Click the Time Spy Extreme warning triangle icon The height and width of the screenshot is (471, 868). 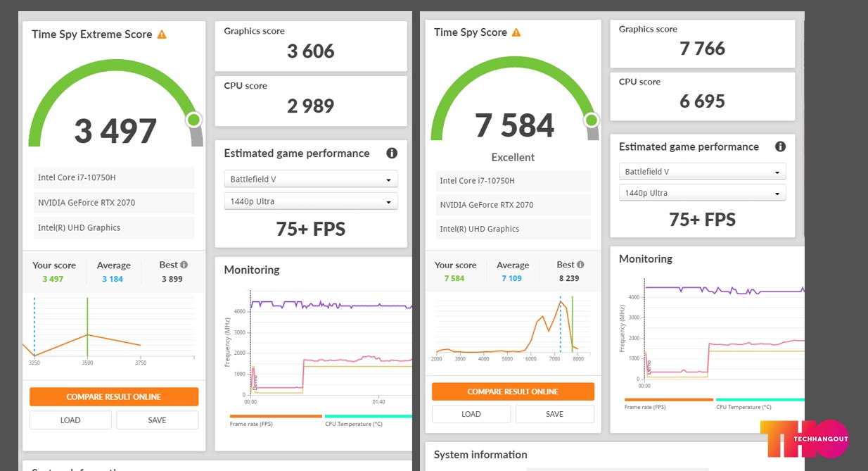[162, 34]
